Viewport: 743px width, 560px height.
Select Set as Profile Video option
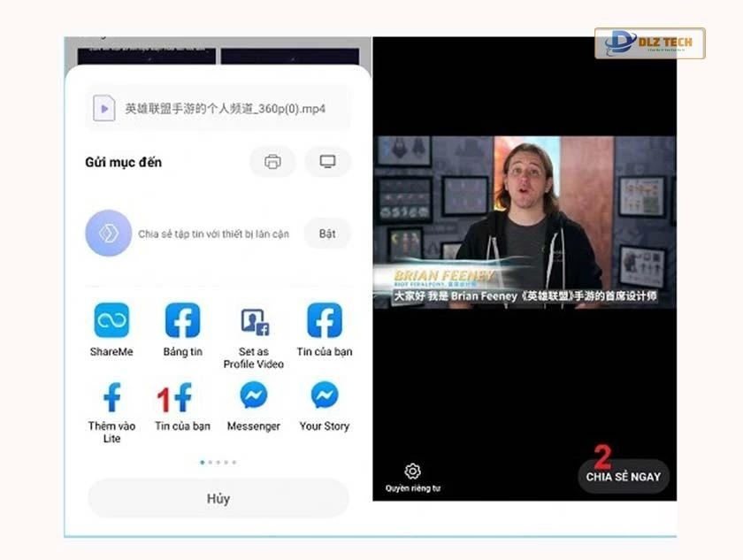coord(252,321)
